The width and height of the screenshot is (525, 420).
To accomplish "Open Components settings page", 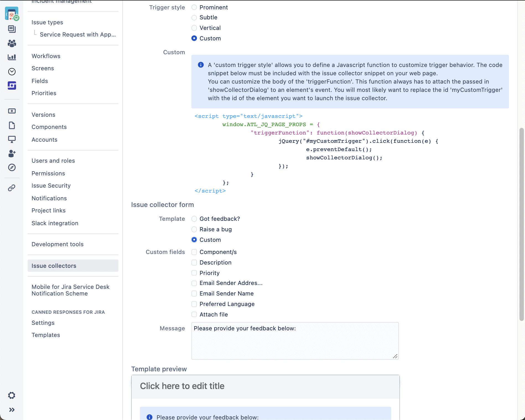I will pos(49,127).
